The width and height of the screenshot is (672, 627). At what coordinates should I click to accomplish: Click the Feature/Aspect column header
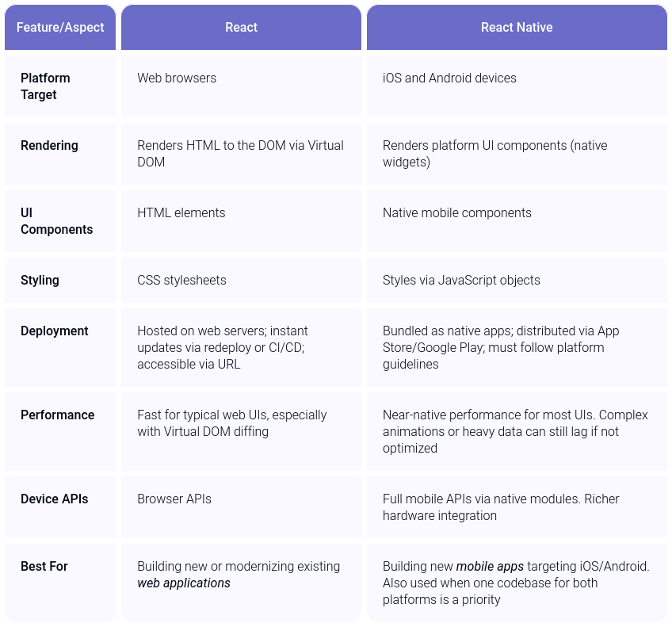point(60,27)
